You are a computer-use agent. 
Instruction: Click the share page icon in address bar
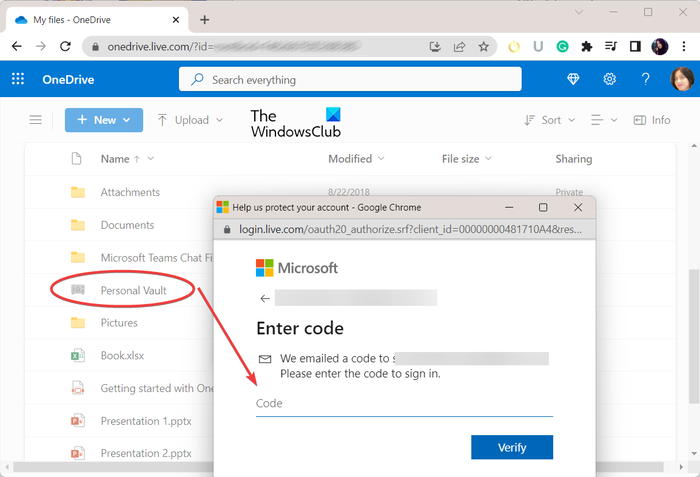459,46
